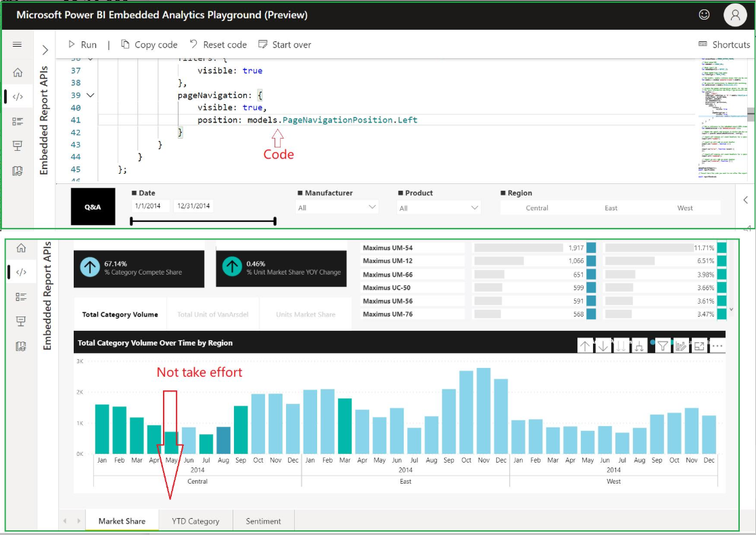
Task: Click the West Dec bar in chart
Action: pyautogui.click(x=709, y=435)
